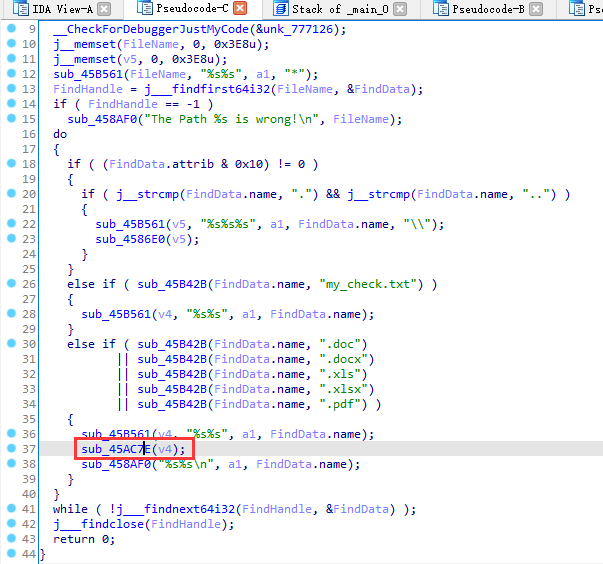Click v5 argument in sub_4586E0 call
Viewport: 603px width, 564px height.
tap(178, 239)
